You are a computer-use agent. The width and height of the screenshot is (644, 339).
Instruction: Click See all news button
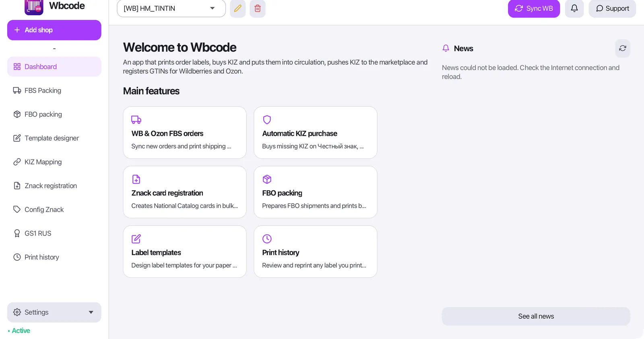(536, 316)
